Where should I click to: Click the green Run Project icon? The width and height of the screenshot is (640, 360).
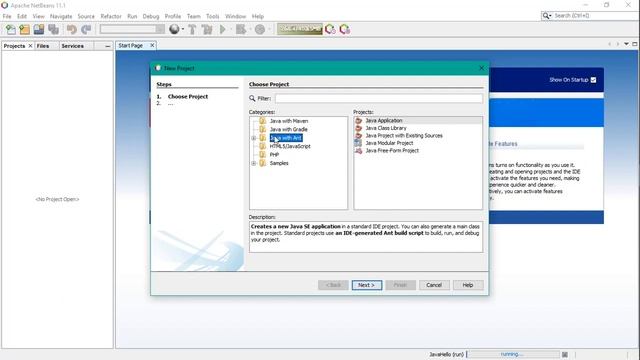pyautogui.click(x=223, y=29)
